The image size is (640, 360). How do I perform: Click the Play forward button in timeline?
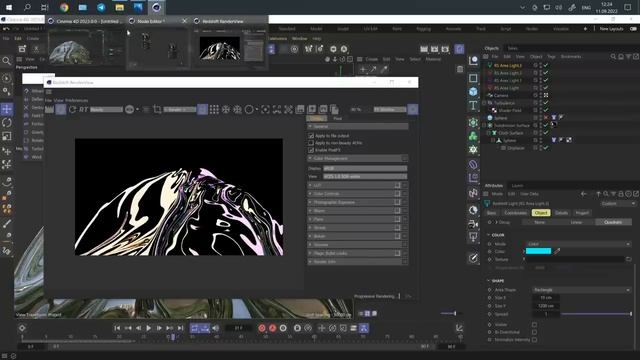coord(149,328)
